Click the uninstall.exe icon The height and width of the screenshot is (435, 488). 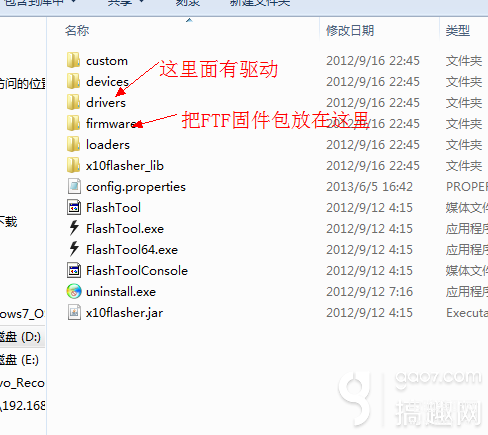click(x=74, y=291)
